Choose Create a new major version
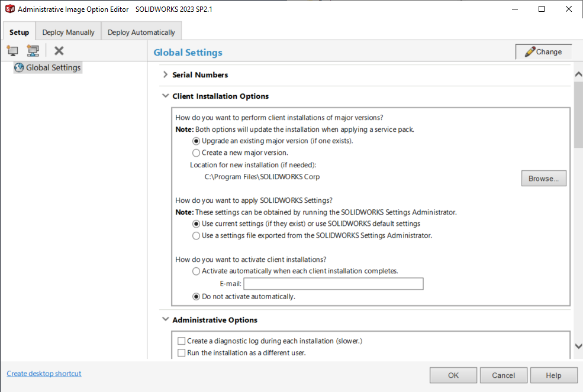 coord(197,153)
